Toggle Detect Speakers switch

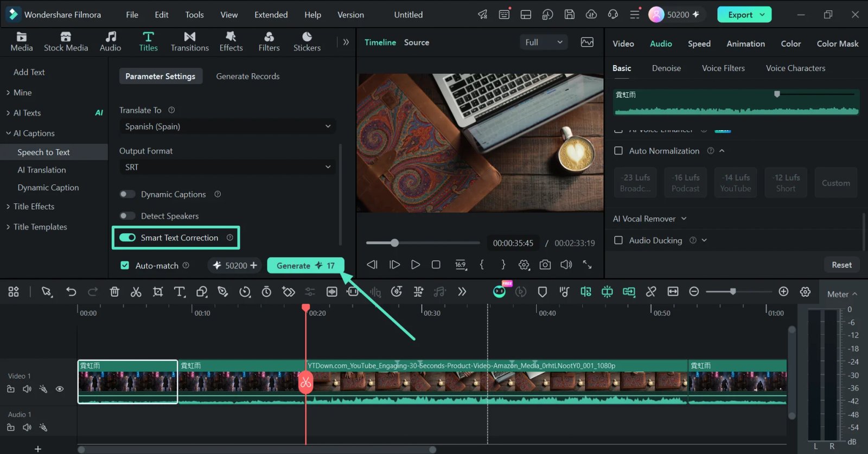(x=127, y=216)
